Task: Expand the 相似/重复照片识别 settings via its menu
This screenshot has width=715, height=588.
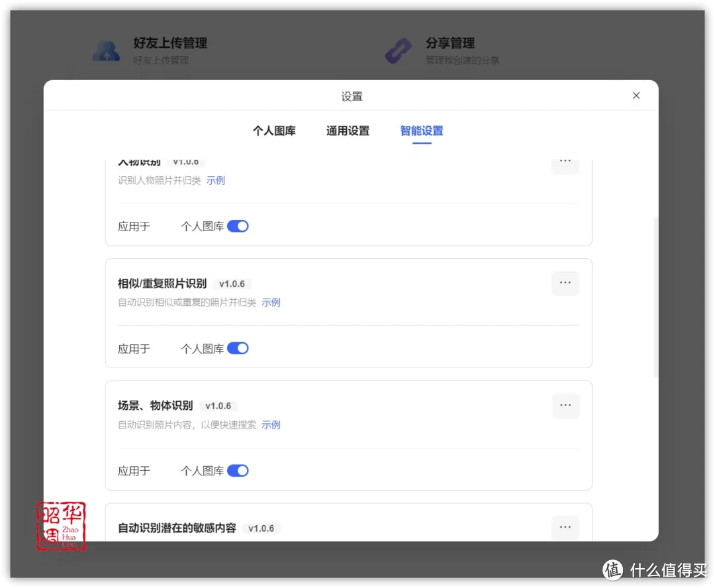Action: click(x=565, y=283)
